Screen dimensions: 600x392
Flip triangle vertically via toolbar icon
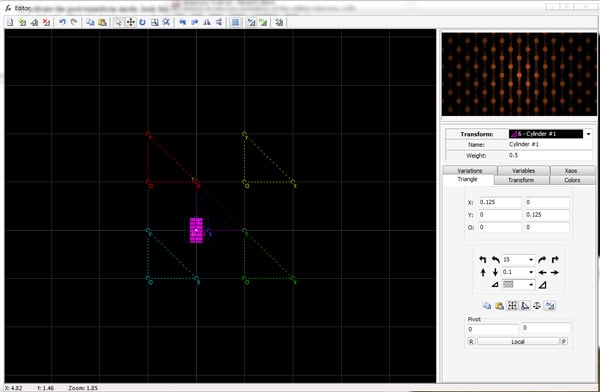pos(218,22)
